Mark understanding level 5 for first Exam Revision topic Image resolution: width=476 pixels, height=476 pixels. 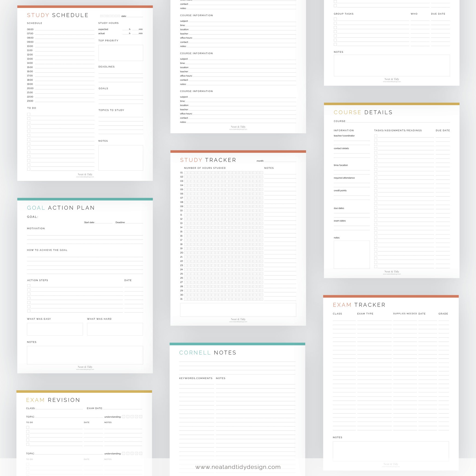pos(141,417)
